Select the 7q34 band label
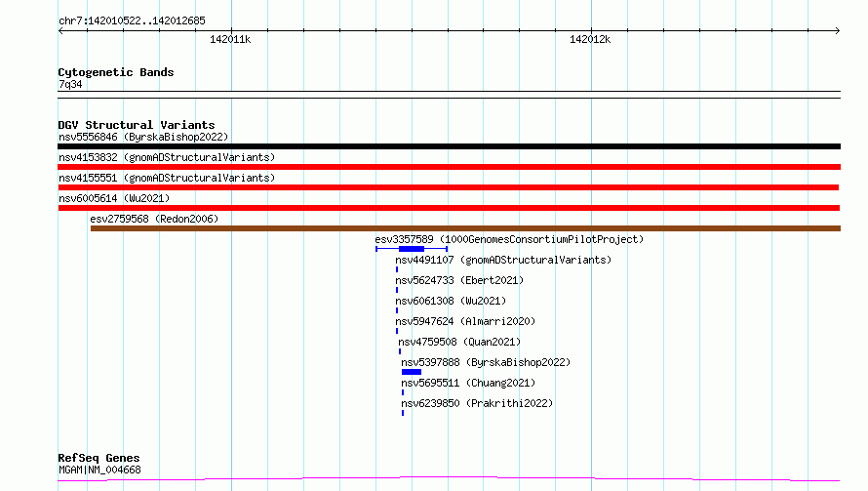This screenshot has width=868, height=491. coord(70,84)
